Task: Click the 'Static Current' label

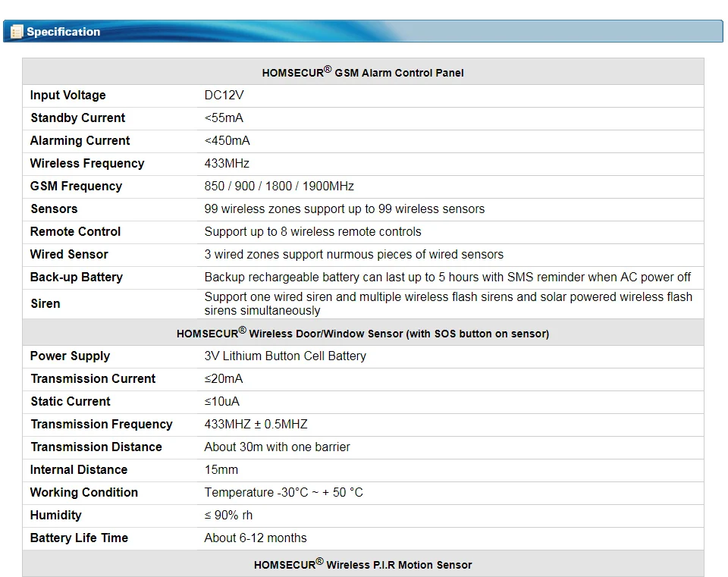Action: coord(71,402)
